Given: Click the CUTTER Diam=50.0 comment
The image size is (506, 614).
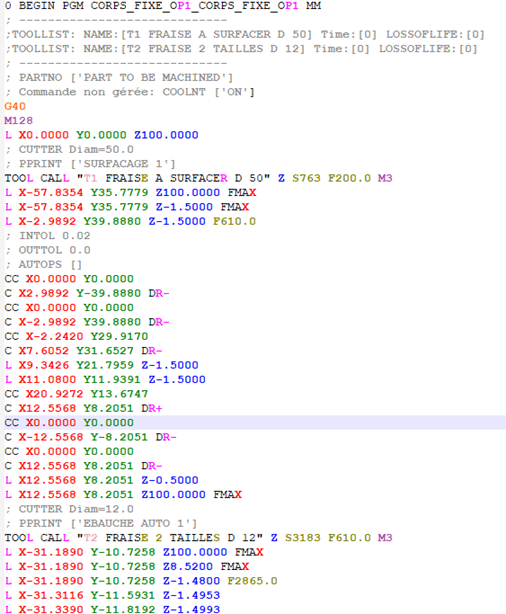Looking at the screenshot, I should coord(69,150).
